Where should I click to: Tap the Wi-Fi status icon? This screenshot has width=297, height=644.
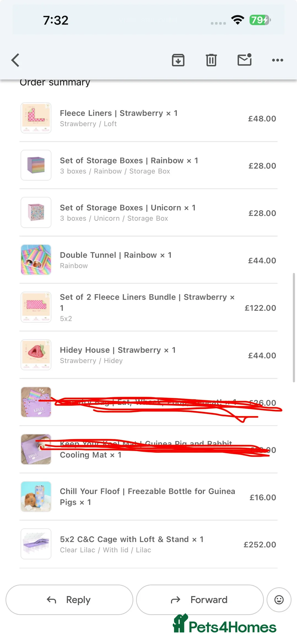click(x=238, y=20)
